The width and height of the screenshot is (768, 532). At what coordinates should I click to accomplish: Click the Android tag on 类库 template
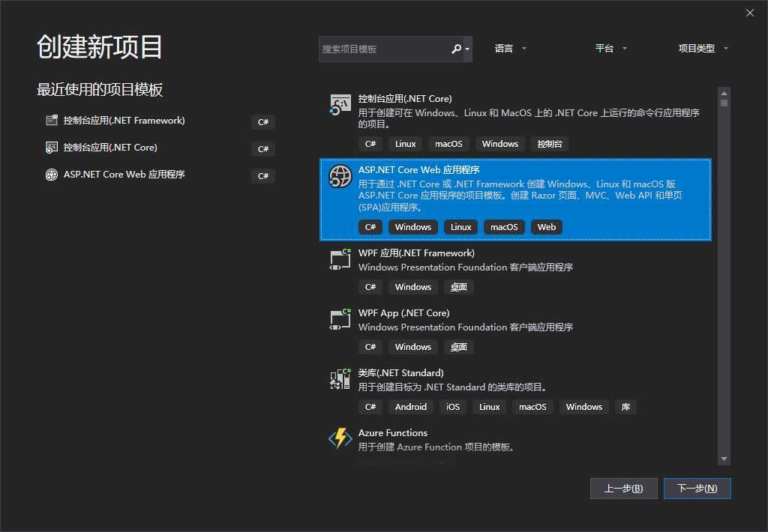[410, 407]
